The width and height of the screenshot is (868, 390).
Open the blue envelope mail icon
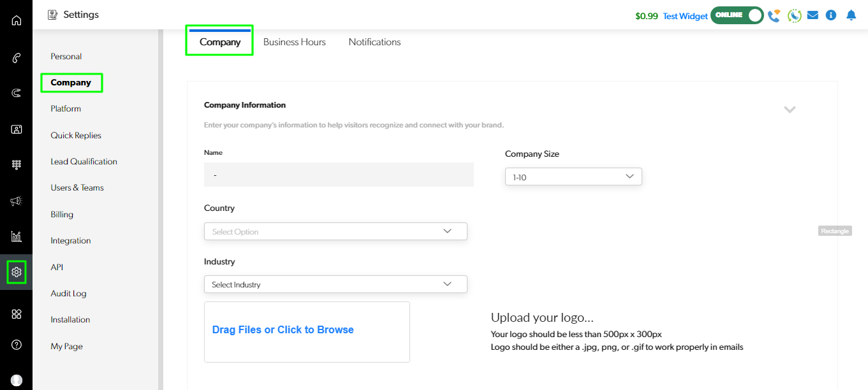[813, 15]
